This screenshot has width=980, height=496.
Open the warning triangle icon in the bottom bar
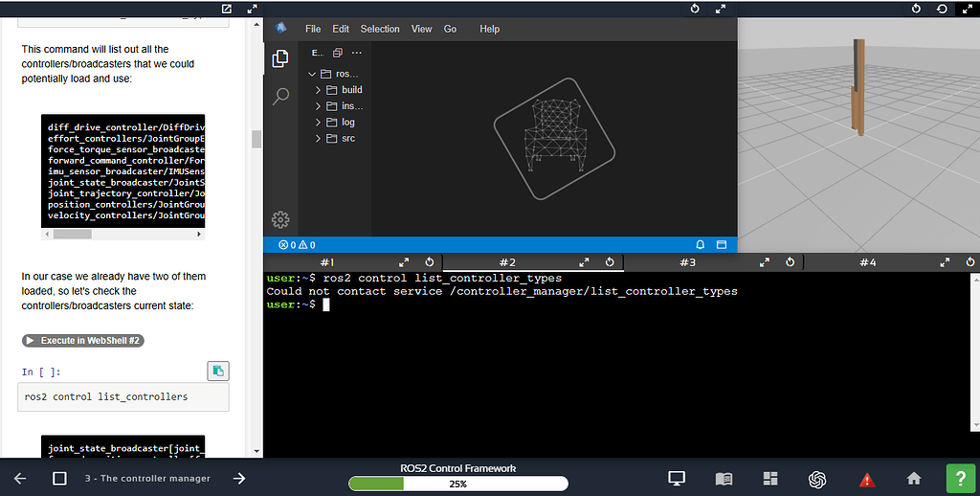pos(866,479)
